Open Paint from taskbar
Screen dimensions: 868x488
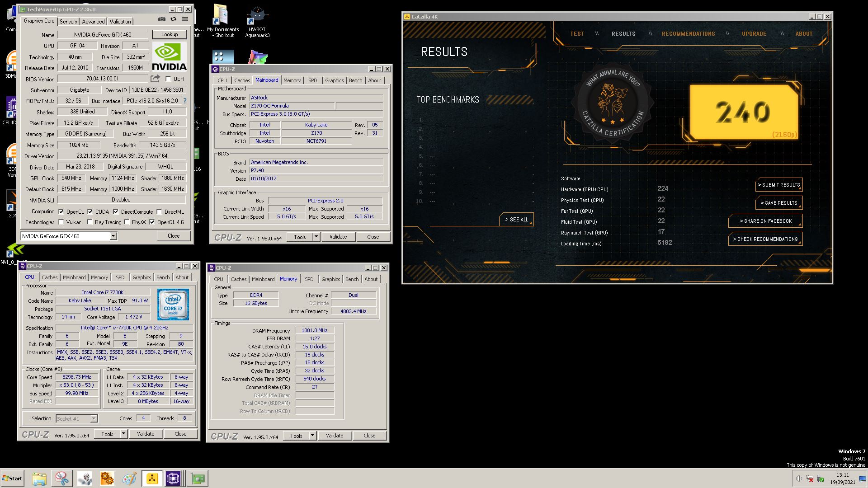(x=130, y=479)
